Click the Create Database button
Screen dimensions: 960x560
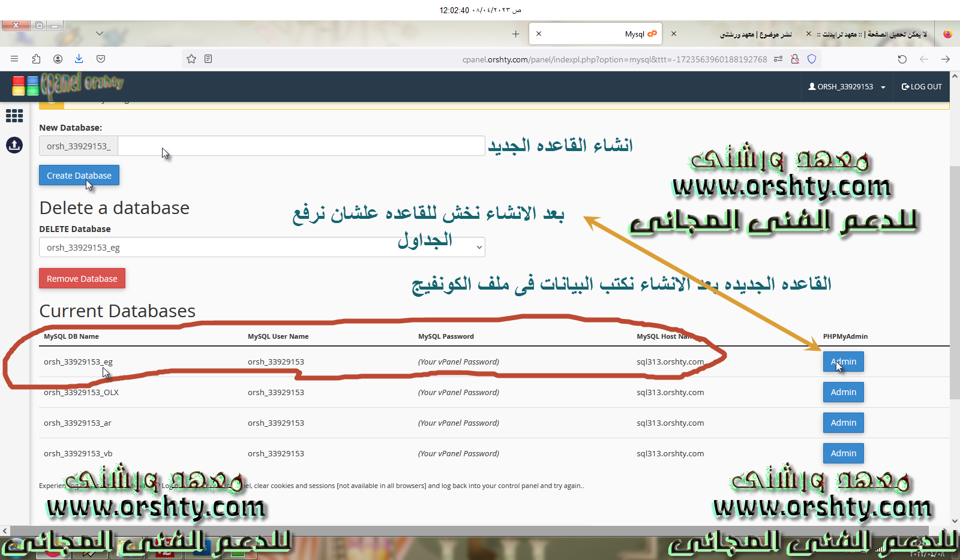pyautogui.click(x=79, y=176)
